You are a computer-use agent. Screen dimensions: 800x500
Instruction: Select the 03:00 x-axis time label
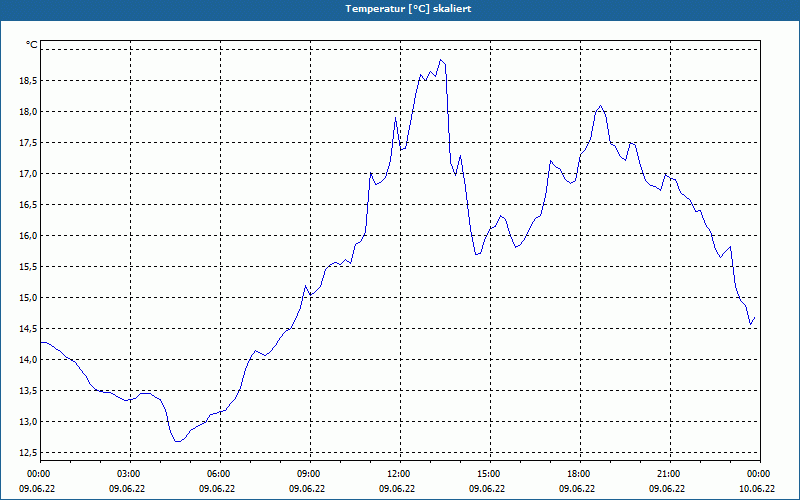[x=127, y=474]
